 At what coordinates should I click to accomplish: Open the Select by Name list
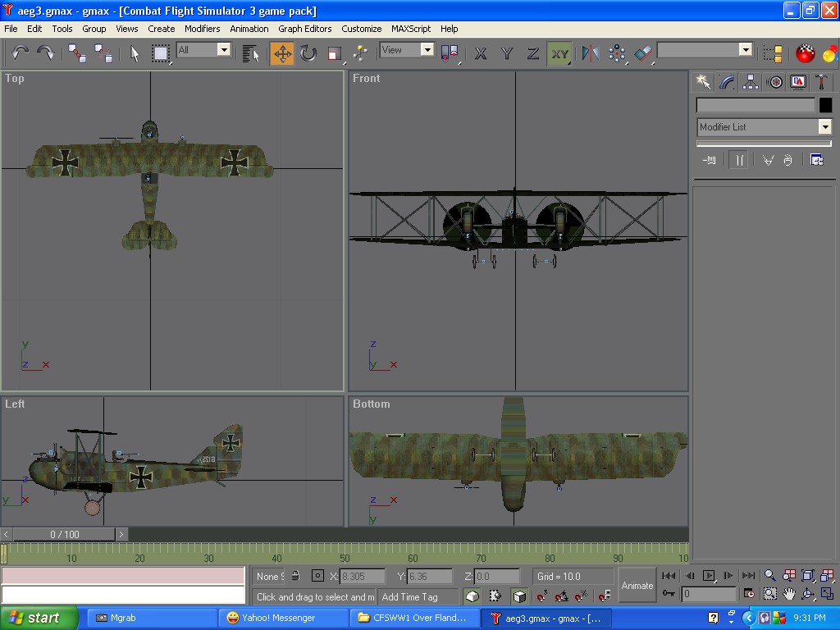coord(250,53)
